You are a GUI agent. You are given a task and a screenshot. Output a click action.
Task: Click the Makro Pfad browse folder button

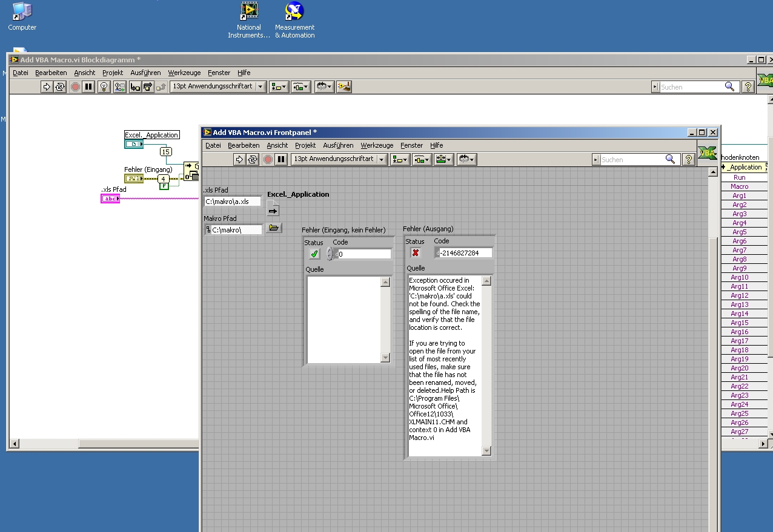(x=274, y=228)
